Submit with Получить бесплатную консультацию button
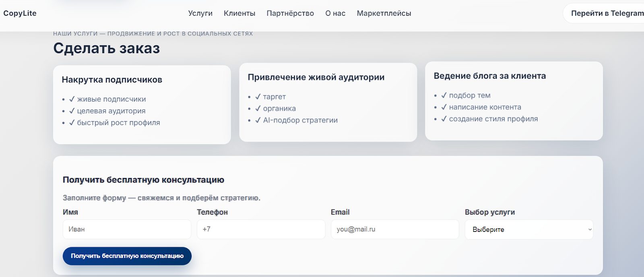The width and height of the screenshot is (644, 277). 127,256
